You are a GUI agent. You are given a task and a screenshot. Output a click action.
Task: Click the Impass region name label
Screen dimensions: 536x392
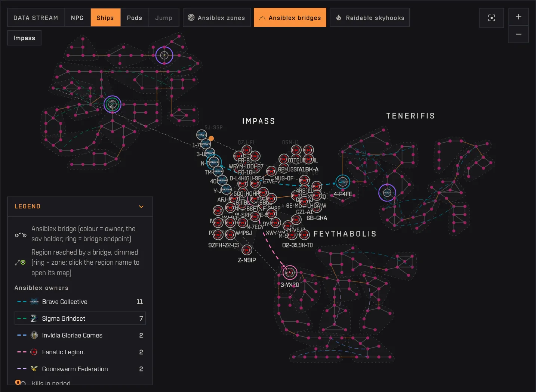click(259, 121)
